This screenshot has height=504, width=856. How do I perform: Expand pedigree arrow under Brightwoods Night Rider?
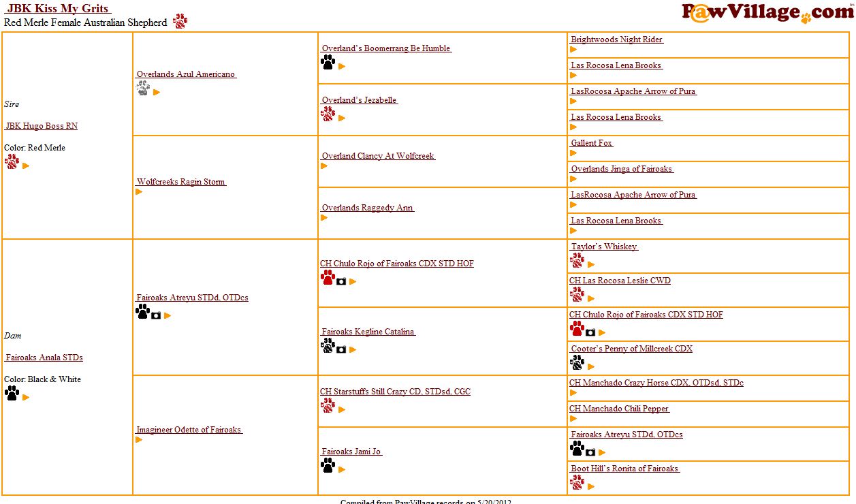pyautogui.click(x=573, y=49)
